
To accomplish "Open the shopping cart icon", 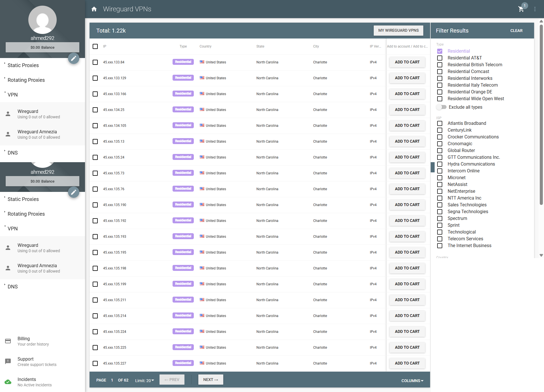I will click(x=521, y=9).
